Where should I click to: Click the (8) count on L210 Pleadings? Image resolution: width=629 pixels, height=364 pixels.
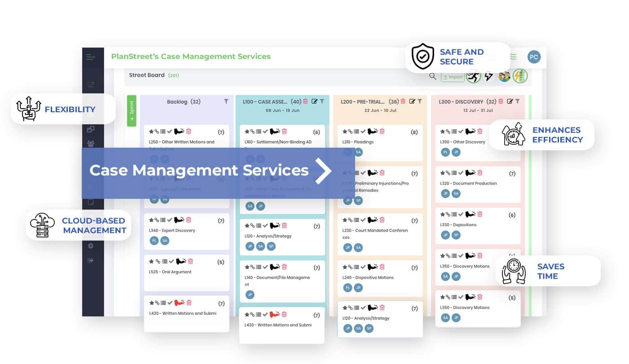coord(414,132)
